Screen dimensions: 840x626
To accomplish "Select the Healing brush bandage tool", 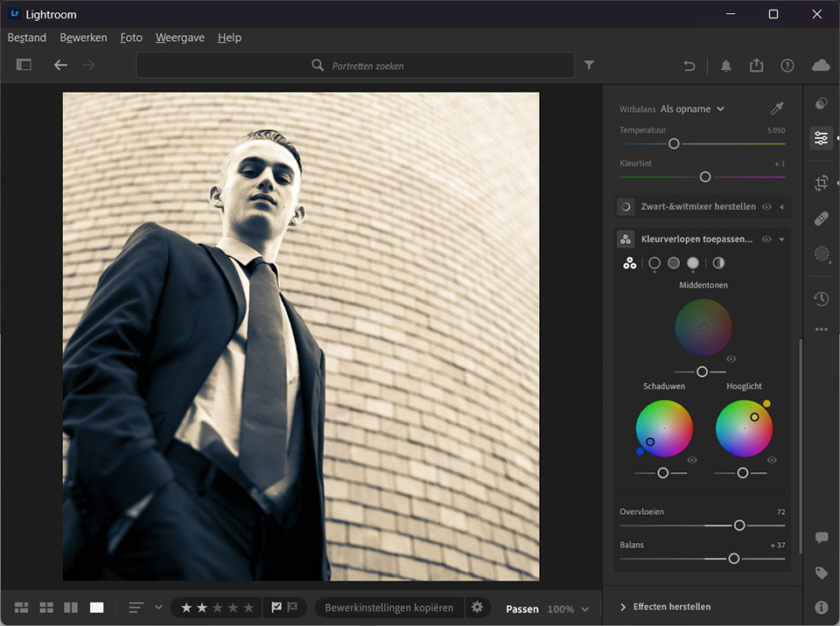I will [x=822, y=219].
